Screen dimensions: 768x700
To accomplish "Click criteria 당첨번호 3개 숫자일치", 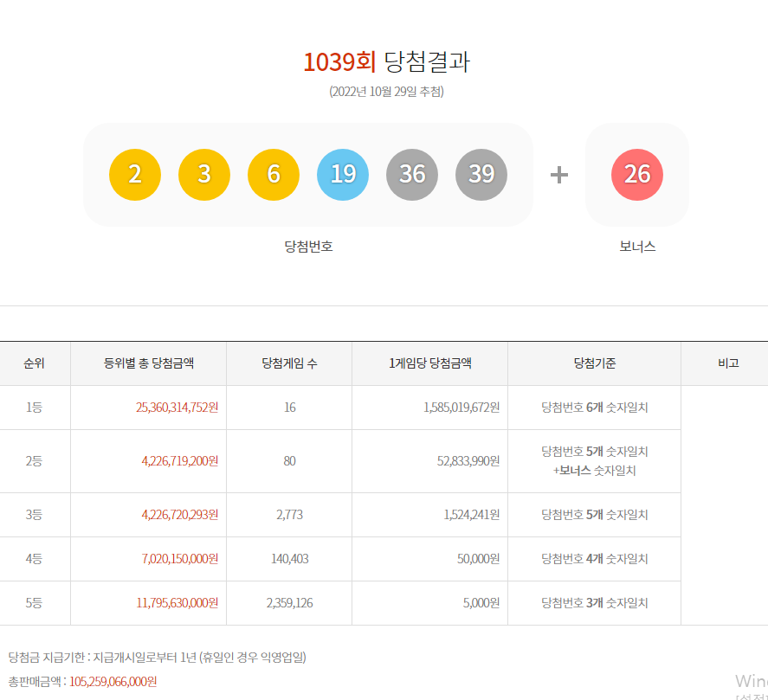I will [595, 603].
